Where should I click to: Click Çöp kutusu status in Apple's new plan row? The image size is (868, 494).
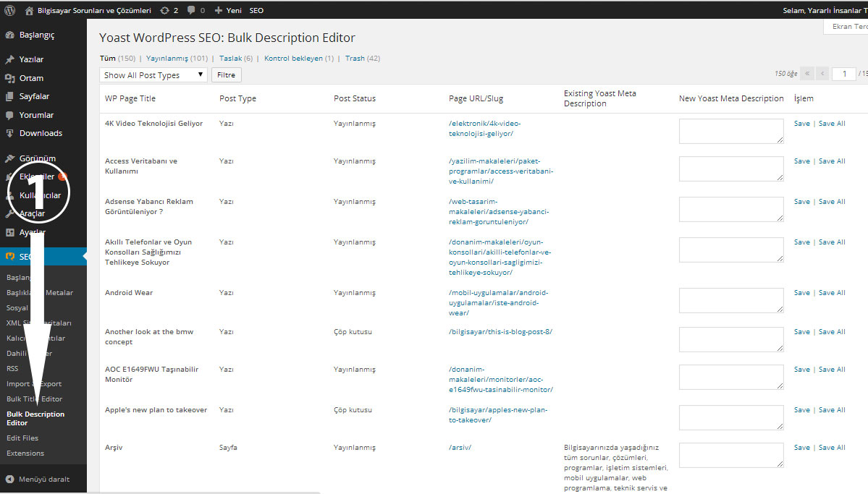(353, 410)
